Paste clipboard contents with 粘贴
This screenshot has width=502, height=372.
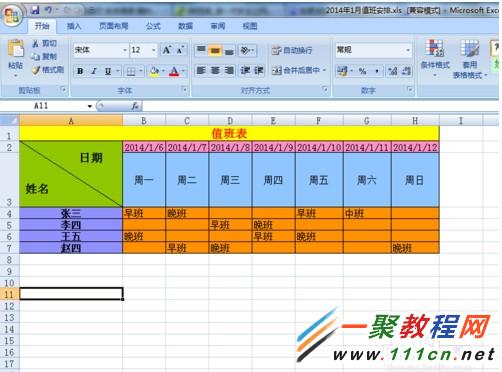[x=15, y=57]
